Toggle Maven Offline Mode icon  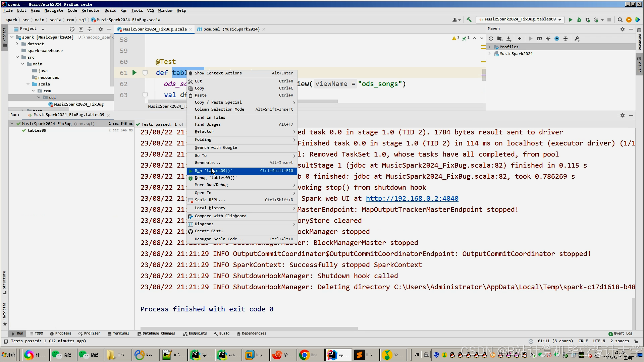(x=548, y=39)
